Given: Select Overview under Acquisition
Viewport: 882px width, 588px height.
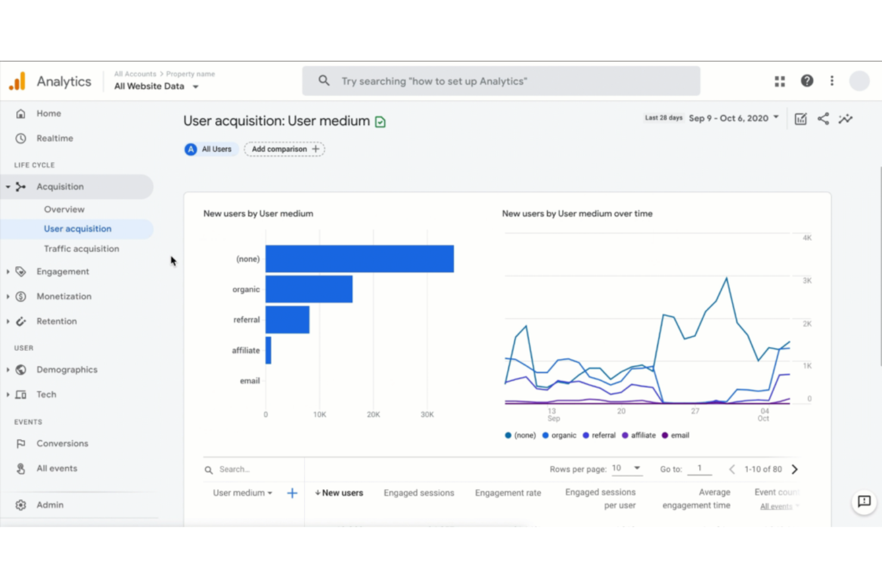Looking at the screenshot, I should pos(64,209).
